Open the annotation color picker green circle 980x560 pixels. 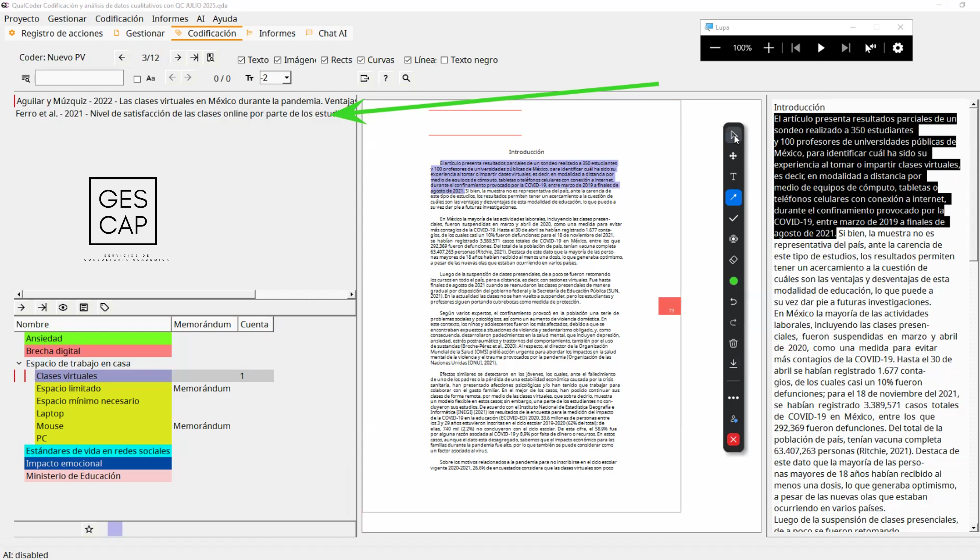pyautogui.click(x=733, y=281)
